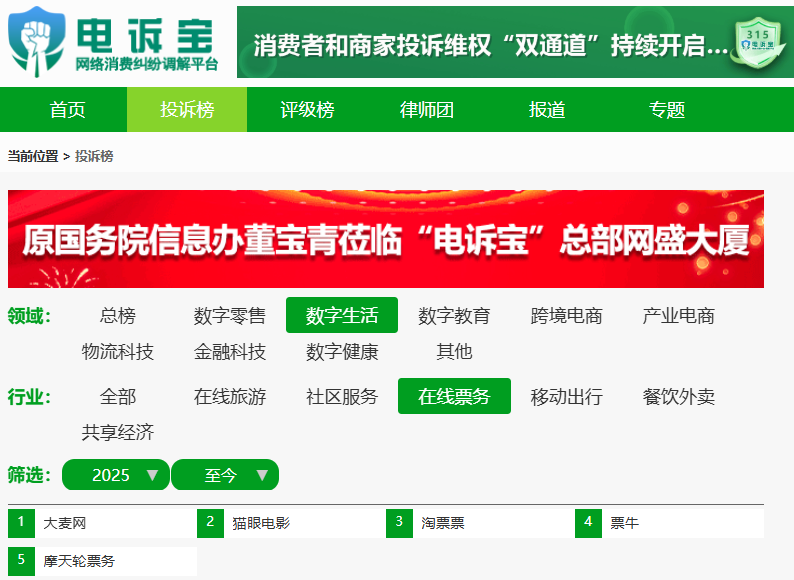The image size is (794, 580).
Task: Choose 共享经济 industry filter
Action: point(118,432)
